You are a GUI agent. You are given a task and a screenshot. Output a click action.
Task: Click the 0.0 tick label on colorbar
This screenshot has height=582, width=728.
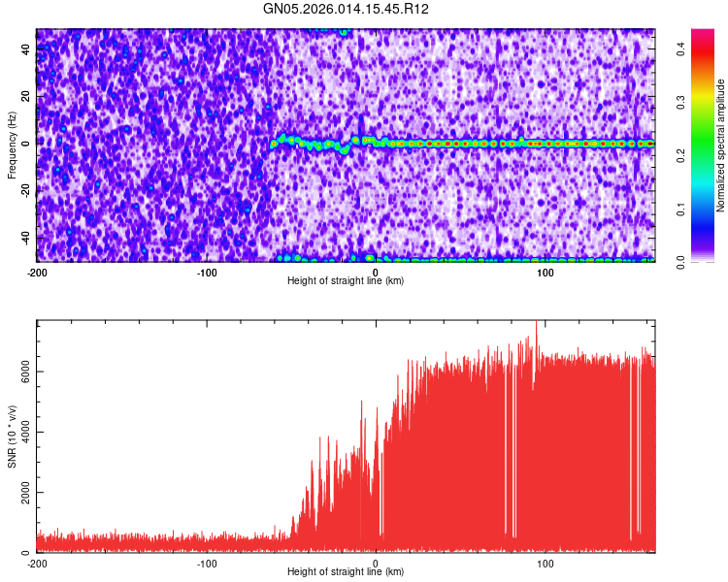pos(681,261)
